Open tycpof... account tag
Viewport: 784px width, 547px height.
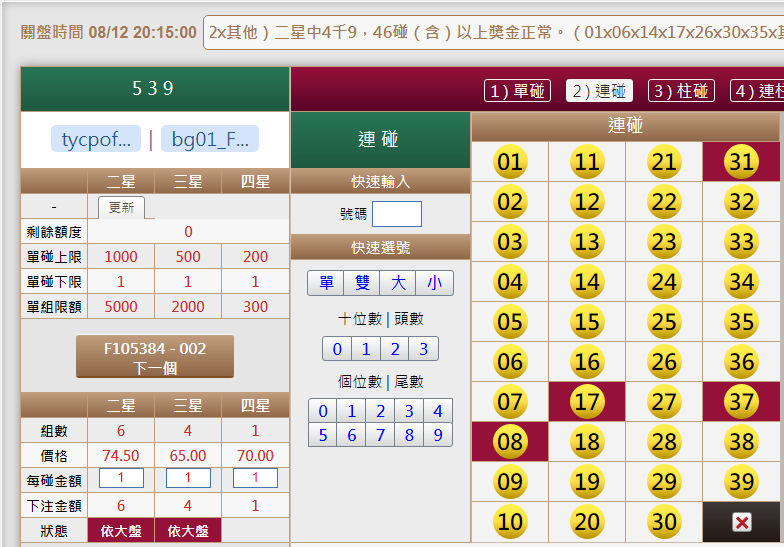96,139
